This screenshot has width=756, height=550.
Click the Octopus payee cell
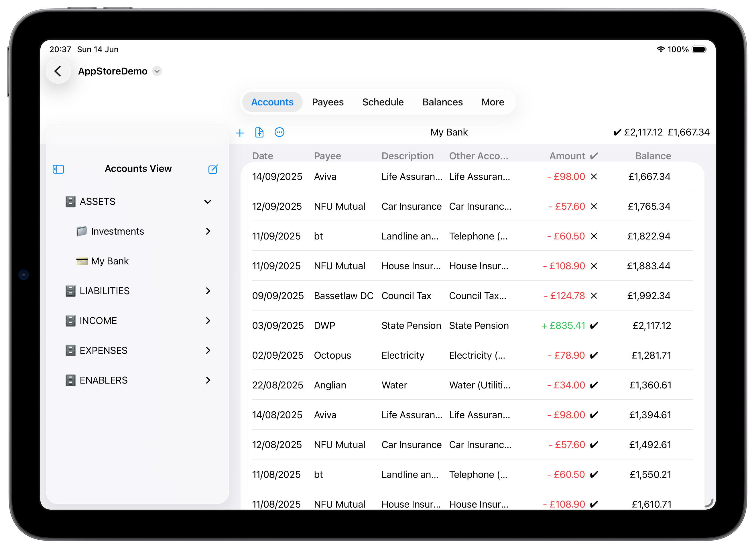pos(332,355)
